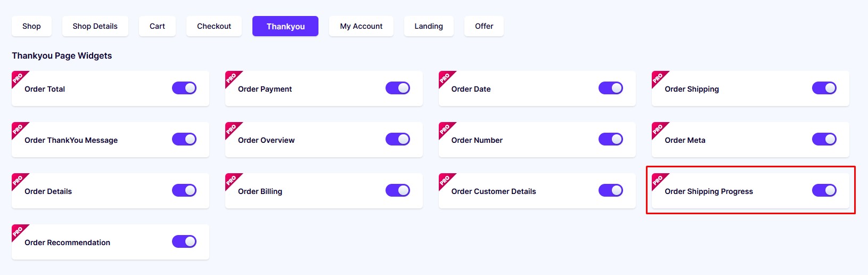Screen dimensions: 868x275
Task: Turn off Order Customer Details switch
Action: (x=611, y=190)
